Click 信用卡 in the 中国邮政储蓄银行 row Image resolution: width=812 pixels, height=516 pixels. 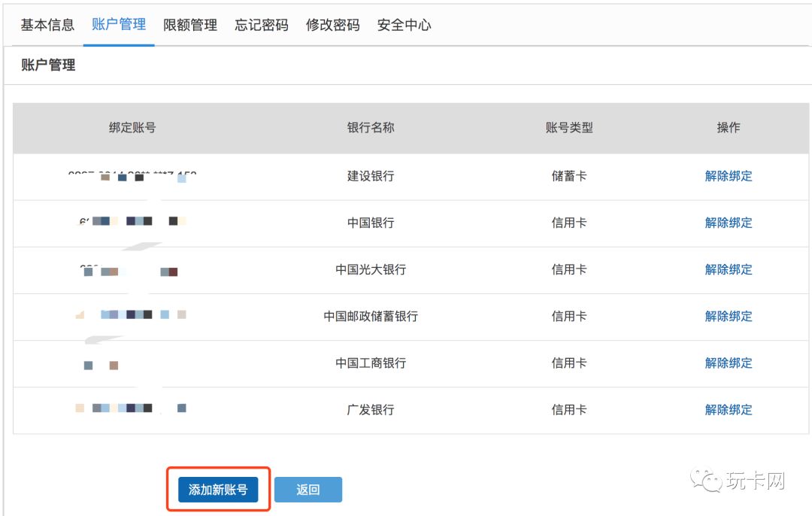coord(569,316)
